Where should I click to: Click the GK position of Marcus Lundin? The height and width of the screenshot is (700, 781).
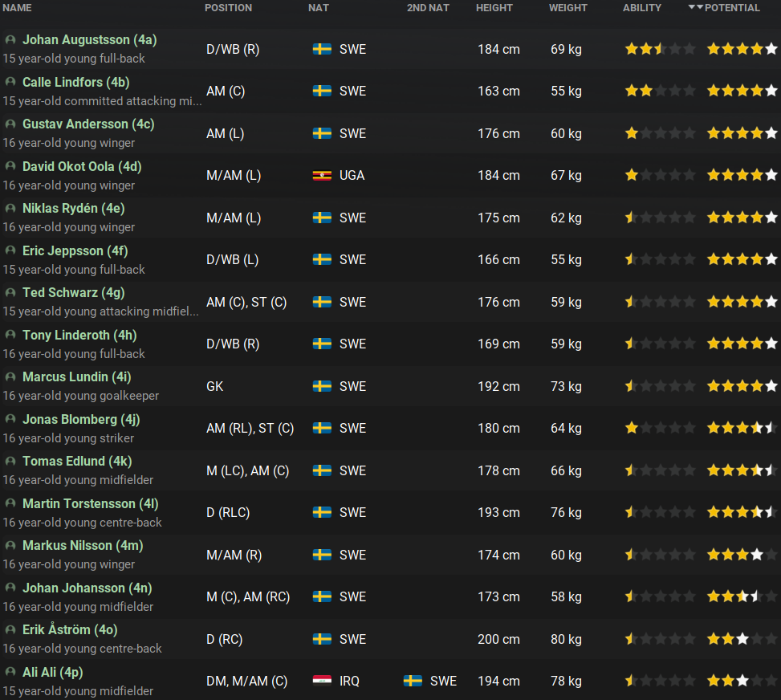[214, 386]
